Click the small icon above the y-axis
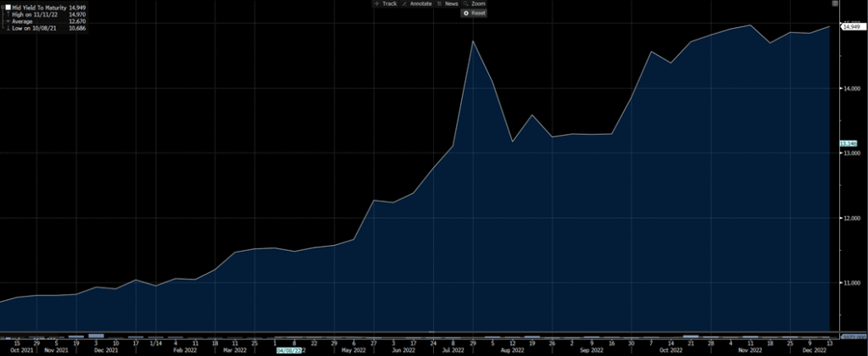The width and height of the screenshot is (868, 356). (x=836, y=4)
